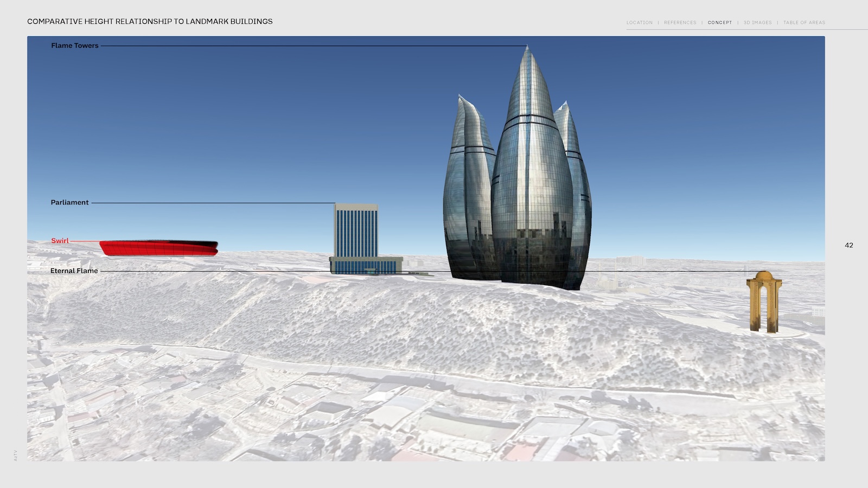868x488 pixels.
Task: Switch to the REFERENCES tab
Action: pos(680,23)
